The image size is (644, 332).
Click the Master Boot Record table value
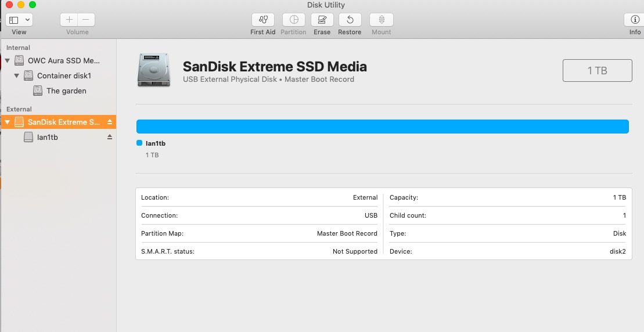(347, 233)
